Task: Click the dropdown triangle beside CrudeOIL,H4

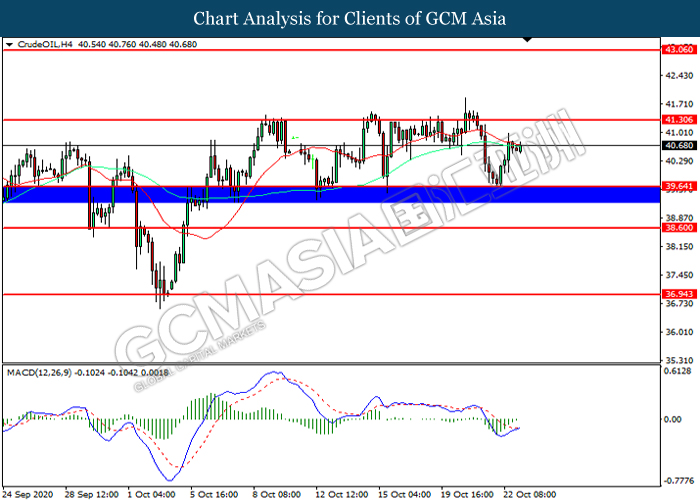Action: 9,45
